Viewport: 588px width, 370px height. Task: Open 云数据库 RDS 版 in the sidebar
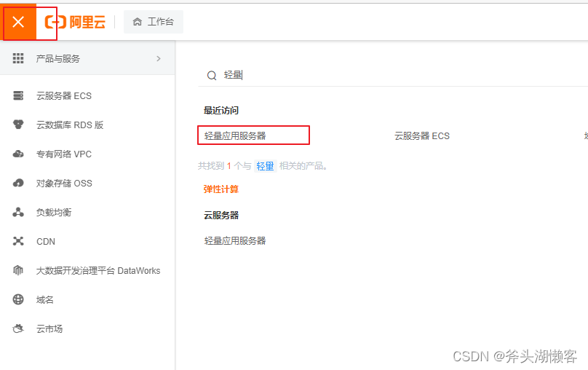70,125
